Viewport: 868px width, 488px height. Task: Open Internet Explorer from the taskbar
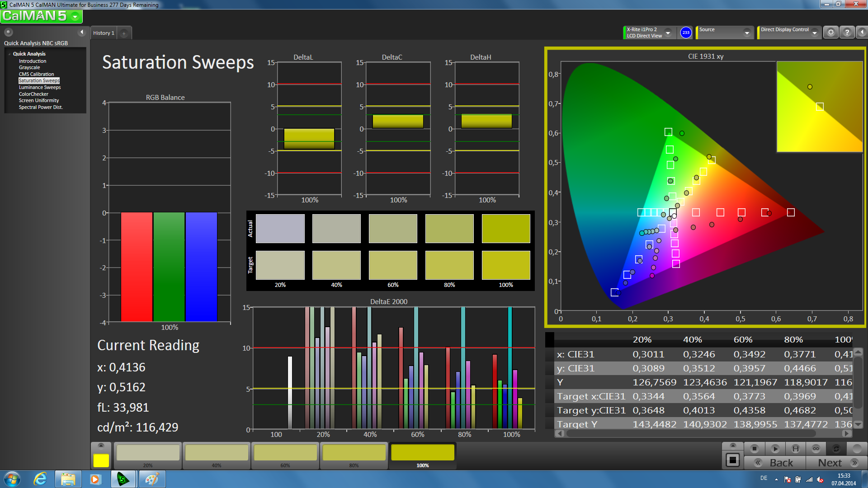click(40, 479)
